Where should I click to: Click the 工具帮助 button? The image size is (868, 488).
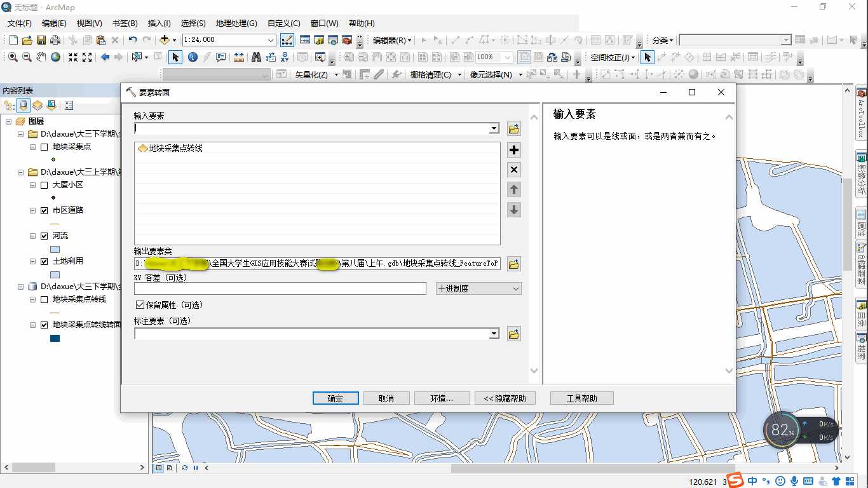[582, 398]
